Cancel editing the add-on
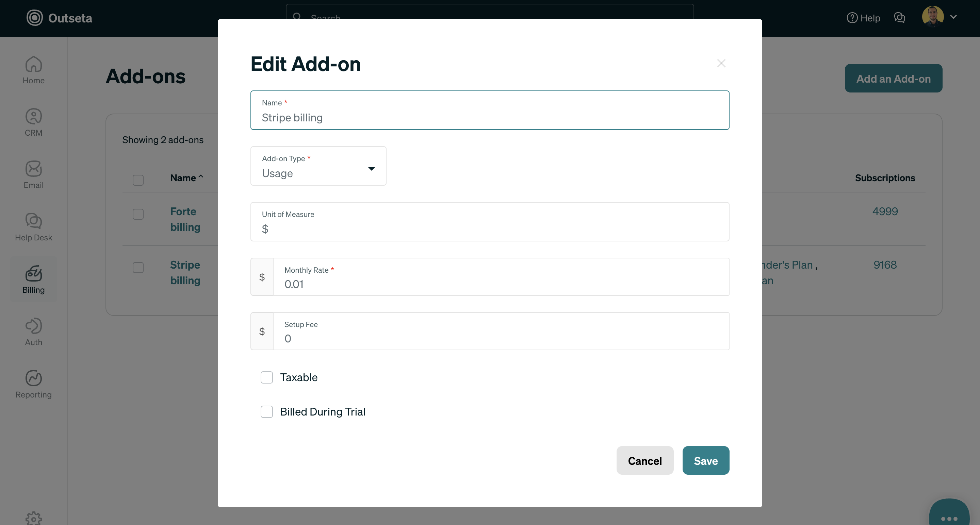 [x=644, y=460]
